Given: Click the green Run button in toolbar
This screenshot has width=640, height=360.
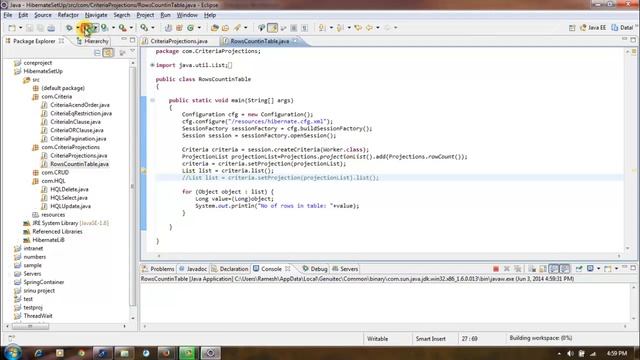Looking at the screenshot, I should click(x=86, y=28).
